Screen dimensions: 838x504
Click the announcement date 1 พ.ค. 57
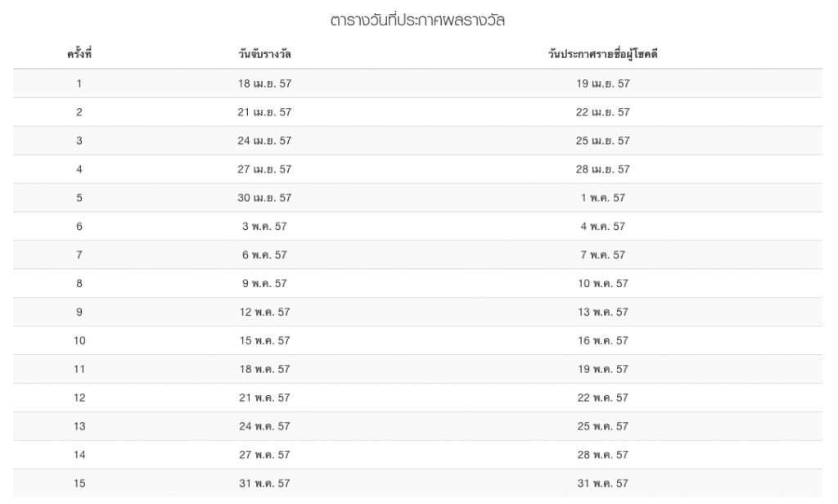(x=603, y=198)
